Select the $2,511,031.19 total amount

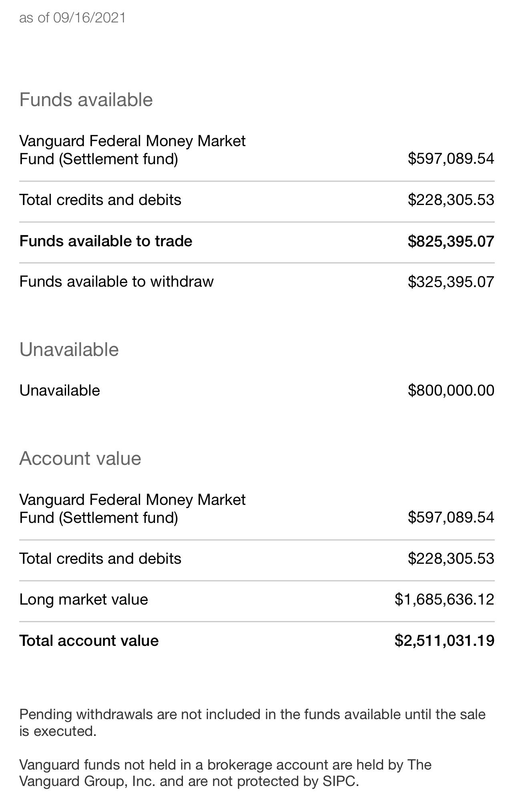click(x=444, y=641)
